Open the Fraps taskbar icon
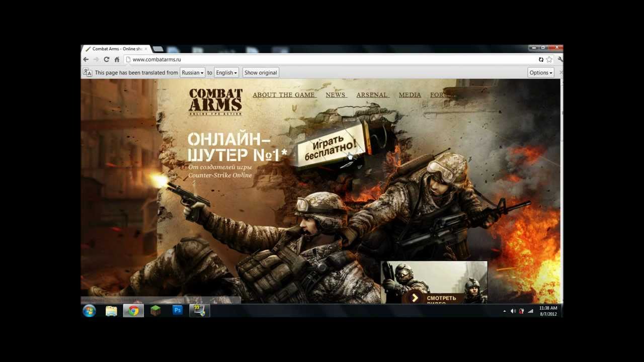The image size is (644, 362). click(x=199, y=311)
